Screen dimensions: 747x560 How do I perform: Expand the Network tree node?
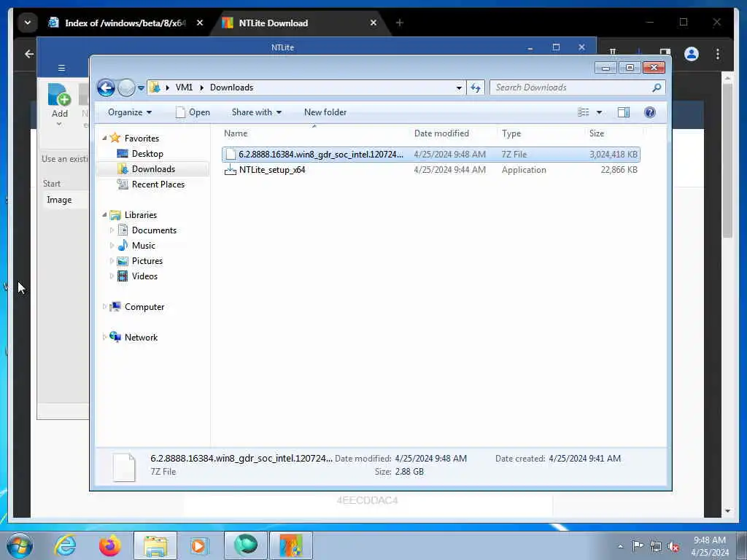(105, 337)
